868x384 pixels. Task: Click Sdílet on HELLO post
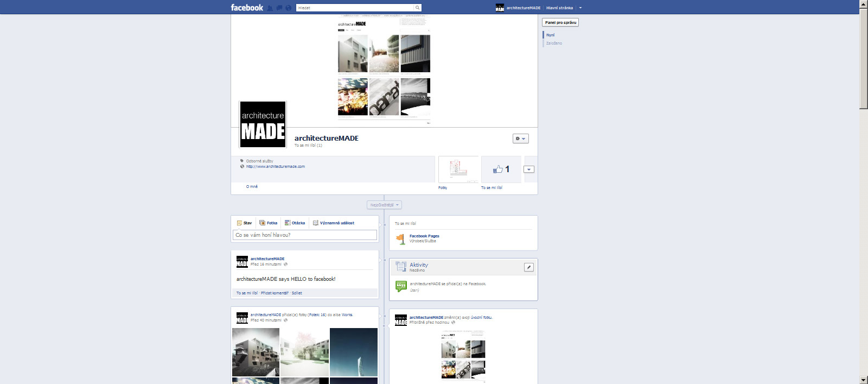[297, 293]
